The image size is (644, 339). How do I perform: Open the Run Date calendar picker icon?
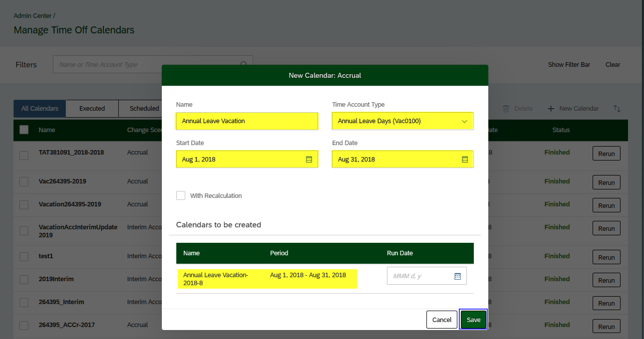tap(458, 276)
